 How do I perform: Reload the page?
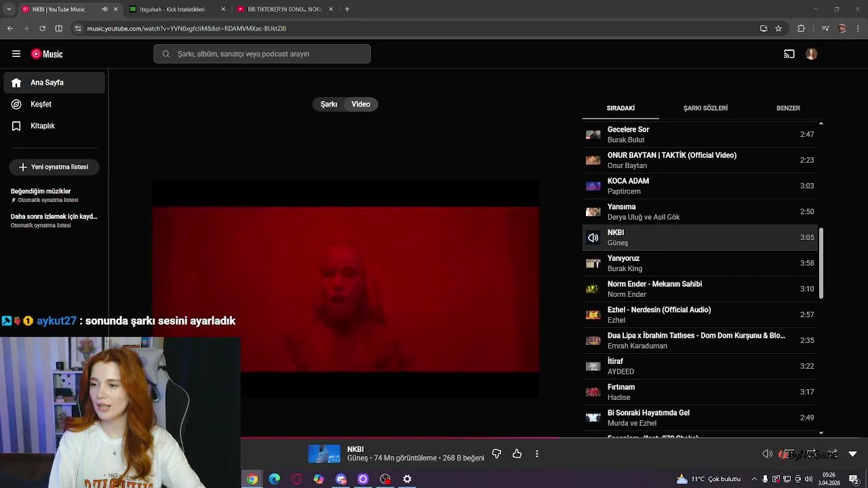[x=42, y=28]
